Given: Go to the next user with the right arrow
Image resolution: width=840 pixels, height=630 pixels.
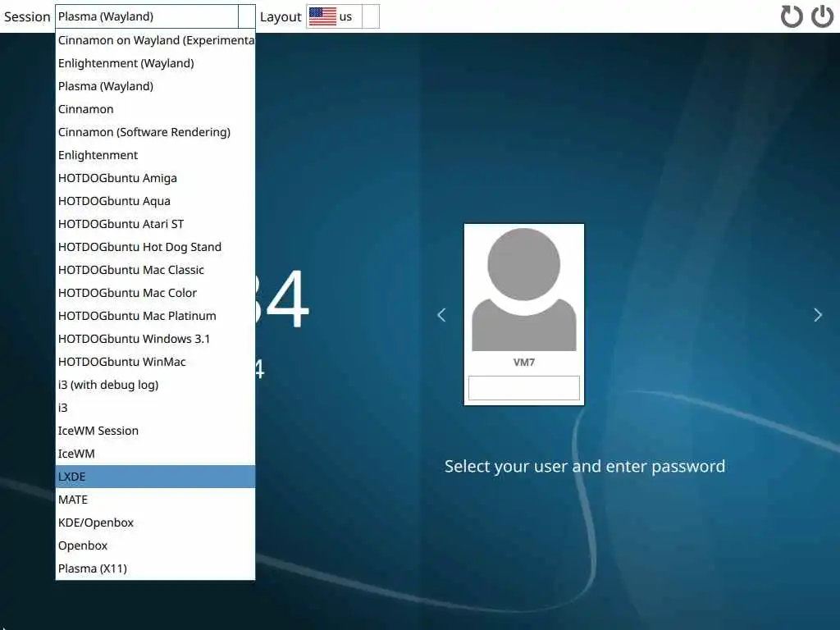Looking at the screenshot, I should click(x=818, y=315).
